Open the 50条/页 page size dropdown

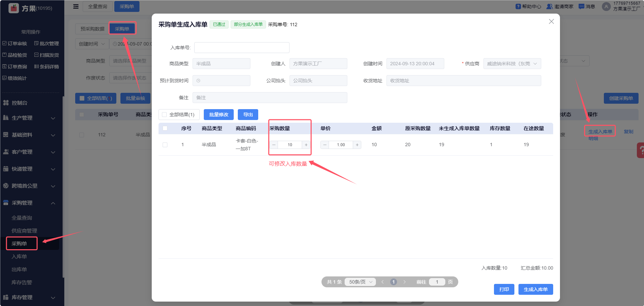360,282
